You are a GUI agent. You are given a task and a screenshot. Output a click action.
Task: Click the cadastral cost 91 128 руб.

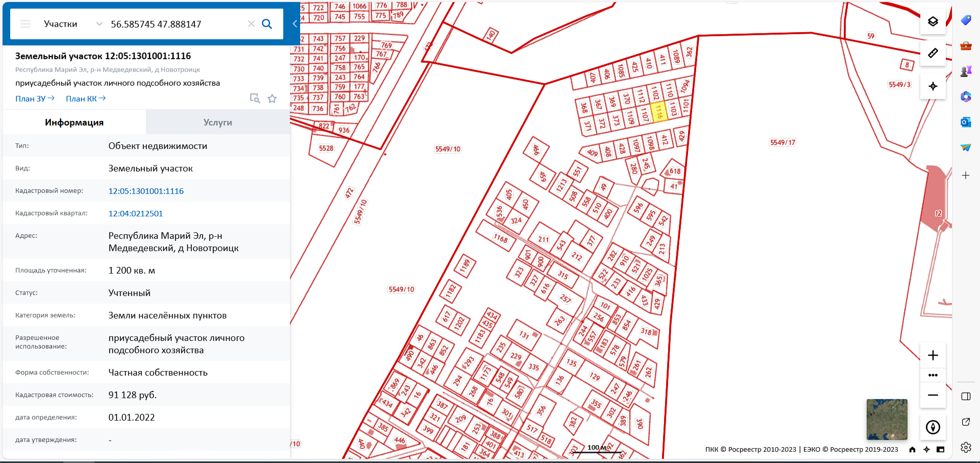coord(133,395)
